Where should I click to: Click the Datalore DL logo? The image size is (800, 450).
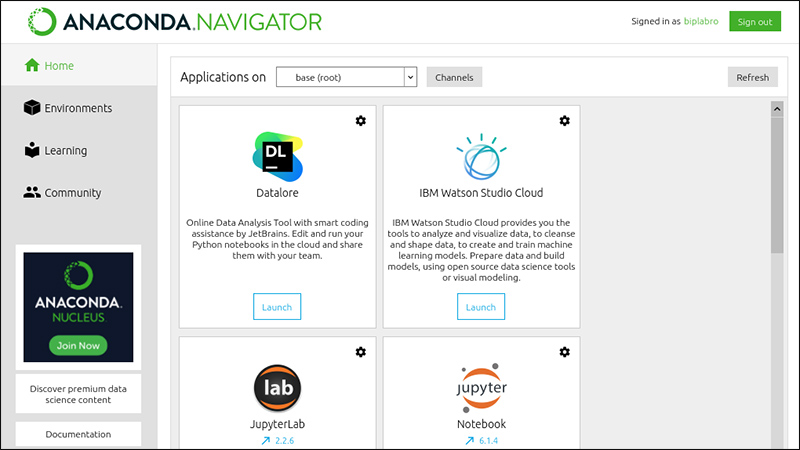pyautogui.click(x=278, y=157)
